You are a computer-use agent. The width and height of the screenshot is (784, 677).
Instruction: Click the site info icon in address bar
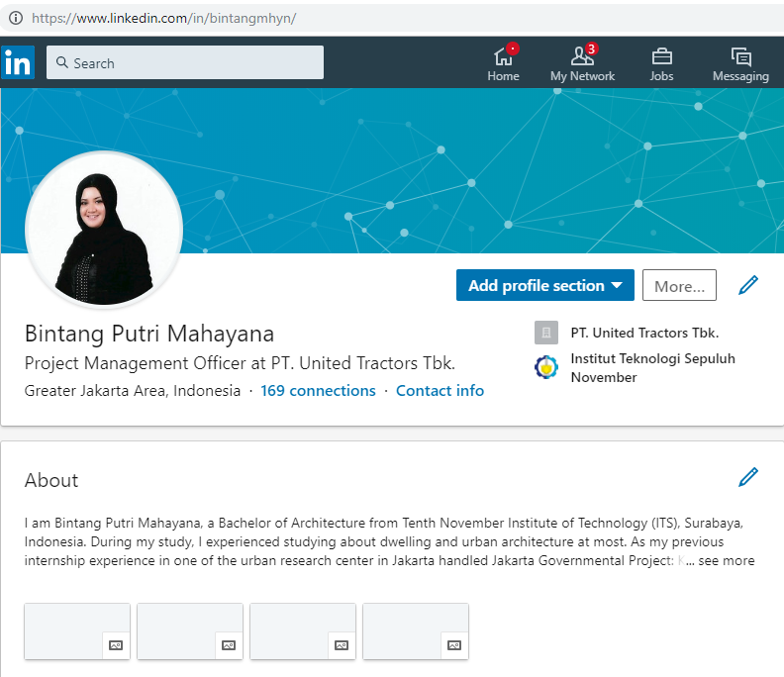[16, 18]
